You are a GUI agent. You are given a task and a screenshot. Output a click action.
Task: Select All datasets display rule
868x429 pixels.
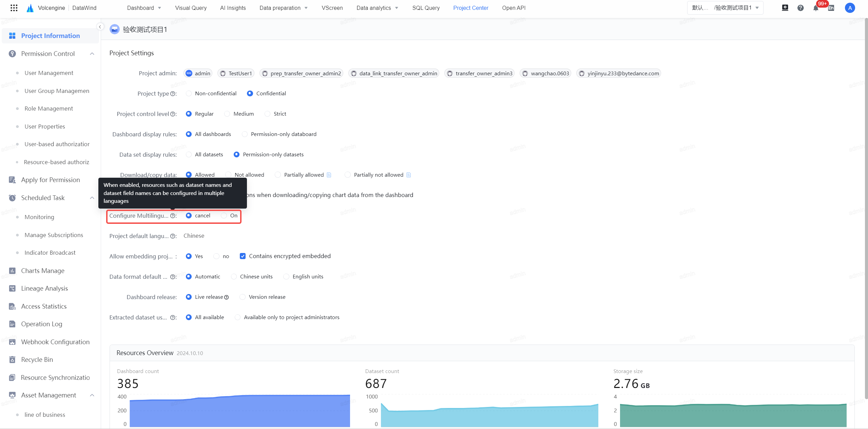pos(189,154)
